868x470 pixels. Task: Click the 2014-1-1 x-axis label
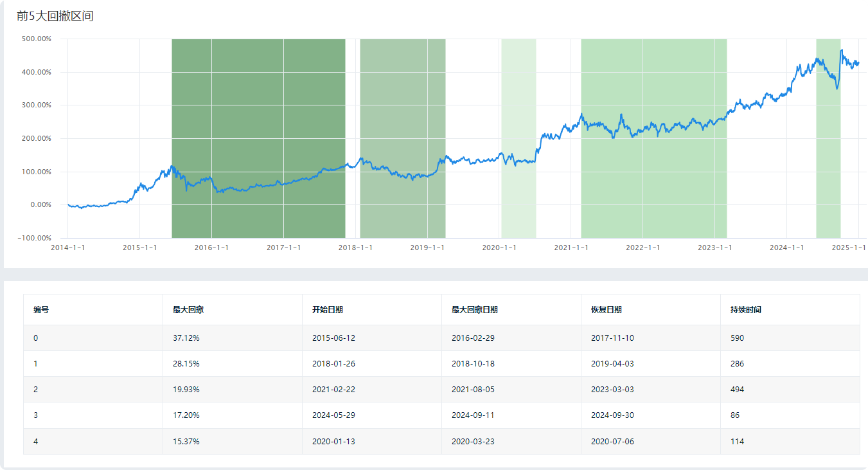tap(67, 248)
